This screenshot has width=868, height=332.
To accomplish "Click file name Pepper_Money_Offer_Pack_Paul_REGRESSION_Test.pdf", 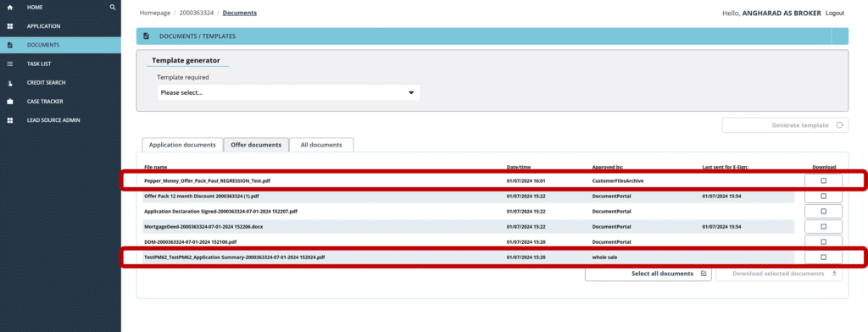I will [208, 181].
